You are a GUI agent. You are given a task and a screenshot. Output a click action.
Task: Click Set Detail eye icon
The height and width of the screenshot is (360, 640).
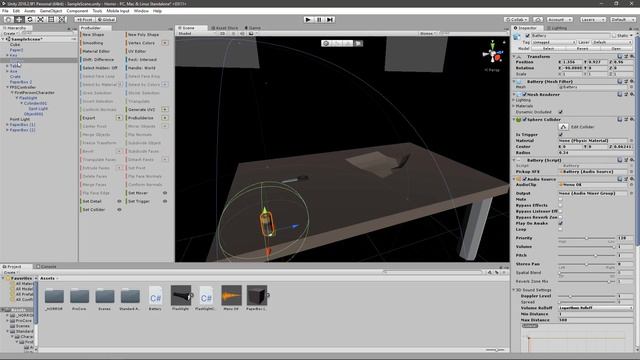(119, 201)
